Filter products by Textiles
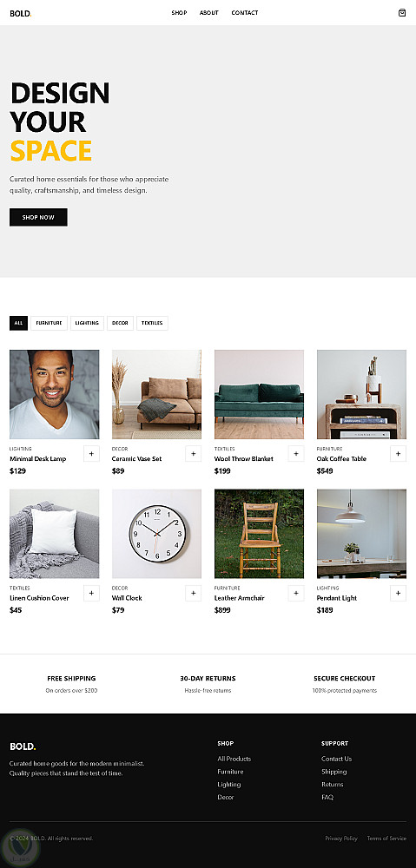This screenshot has height=868, width=416. tap(152, 323)
